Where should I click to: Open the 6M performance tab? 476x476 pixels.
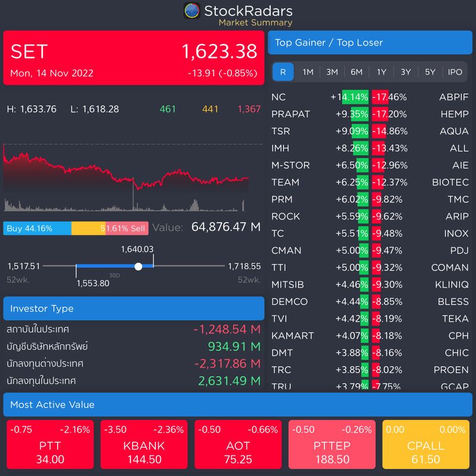(356, 71)
